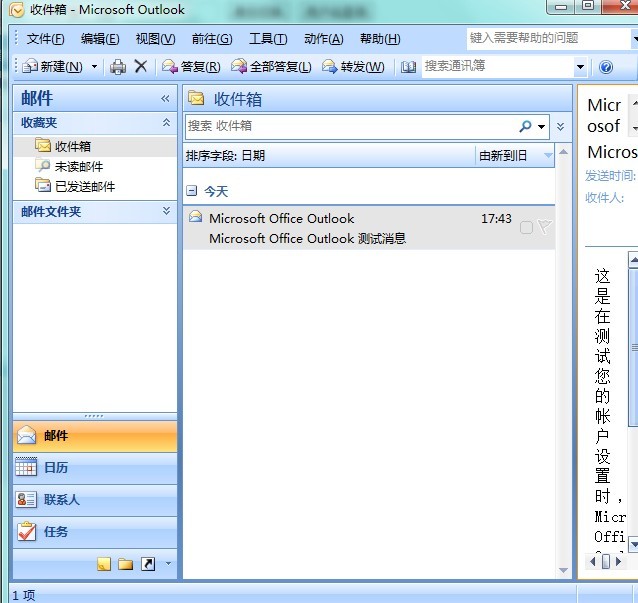Open the address book icon
The image size is (638, 603).
pyautogui.click(x=408, y=67)
